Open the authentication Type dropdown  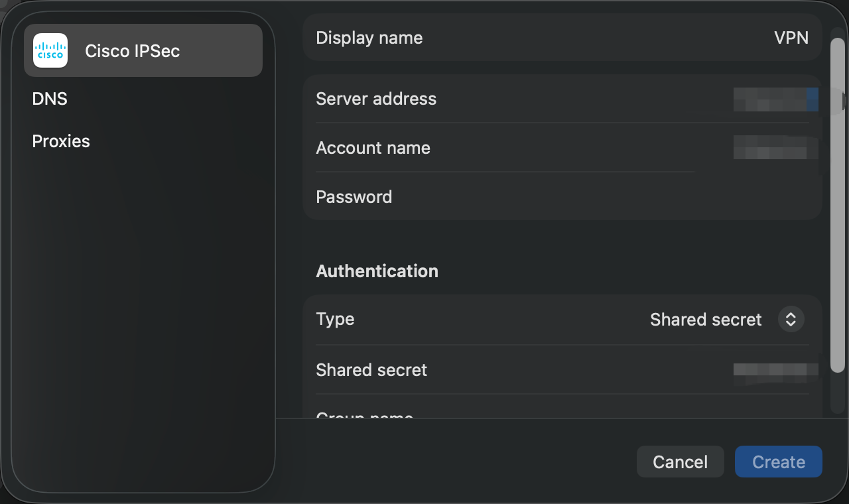(x=791, y=320)
